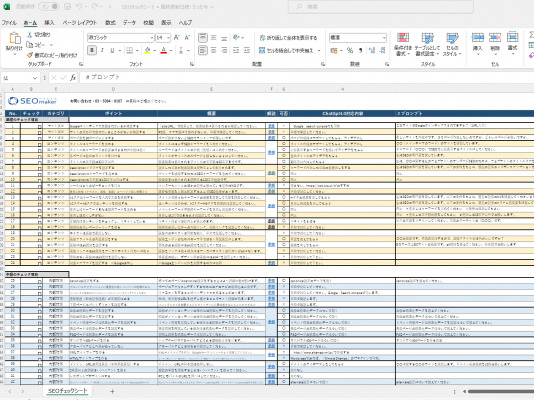This screenshot has height=400, width=534.
Task: Click the decrease decimal icon
Action: tap(382, 50)
